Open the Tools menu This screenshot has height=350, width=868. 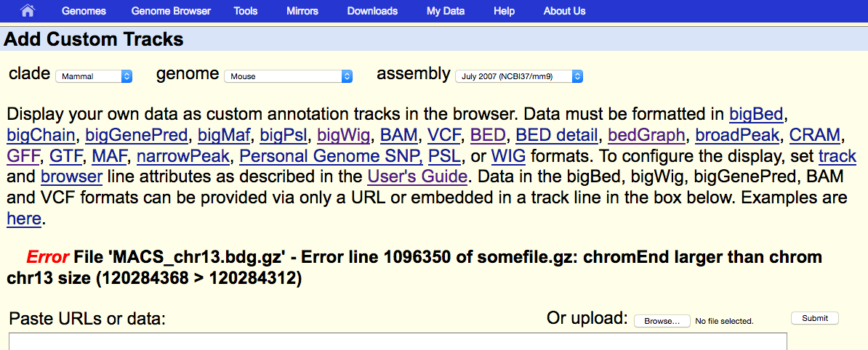click(x=245, y=11)
